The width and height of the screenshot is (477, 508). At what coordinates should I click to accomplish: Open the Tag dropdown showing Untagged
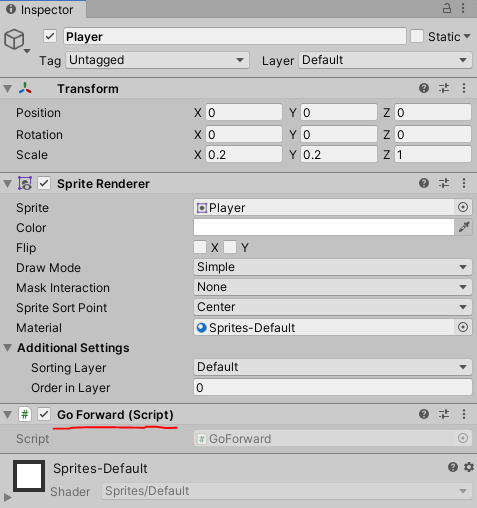tap(157, 60)
